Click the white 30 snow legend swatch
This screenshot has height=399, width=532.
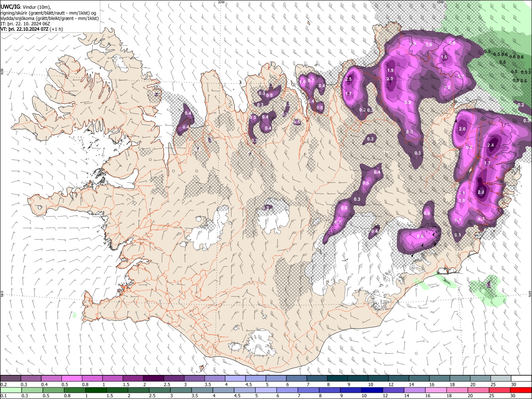pos(521,379)
